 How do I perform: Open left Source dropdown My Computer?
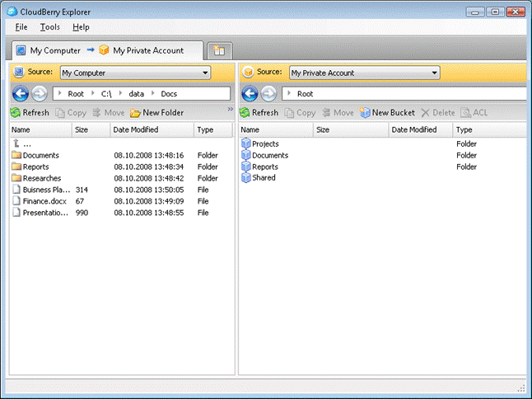coord(135,73)
